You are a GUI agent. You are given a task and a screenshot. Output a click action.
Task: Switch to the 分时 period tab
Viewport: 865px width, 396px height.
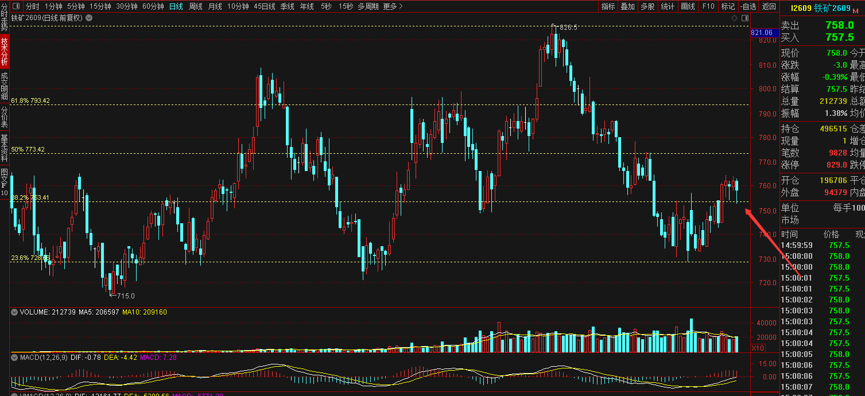[x=33, y=7]
